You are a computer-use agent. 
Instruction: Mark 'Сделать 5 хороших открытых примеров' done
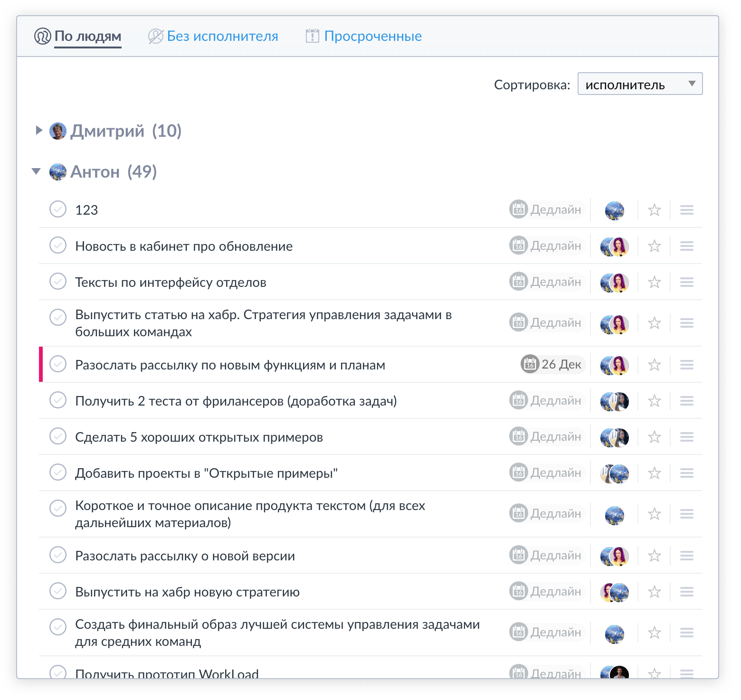point(58,436)
